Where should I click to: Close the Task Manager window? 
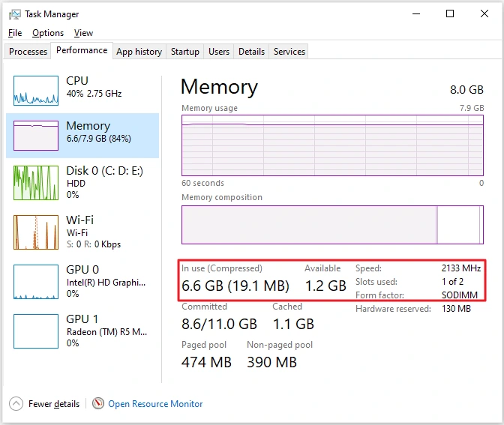(484, 13)
